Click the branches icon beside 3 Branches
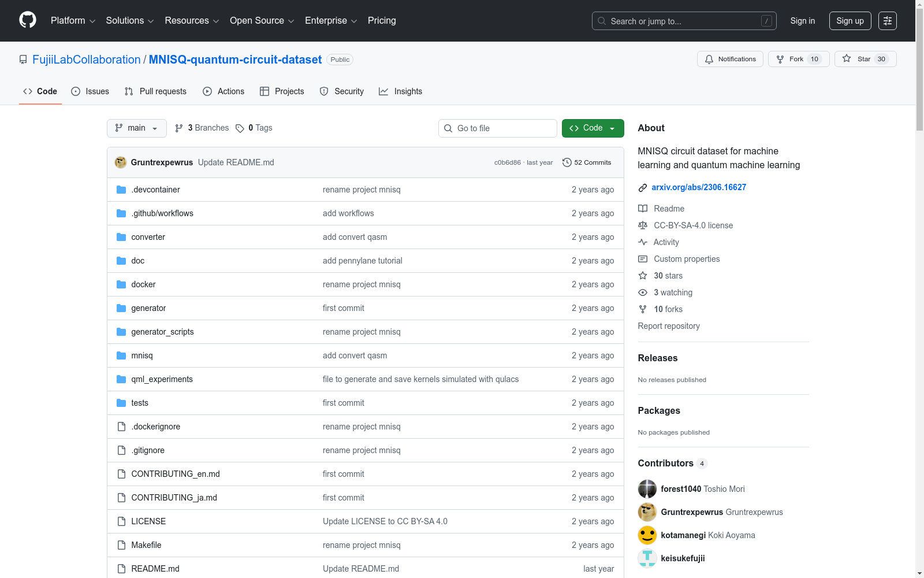 point(179,128)
